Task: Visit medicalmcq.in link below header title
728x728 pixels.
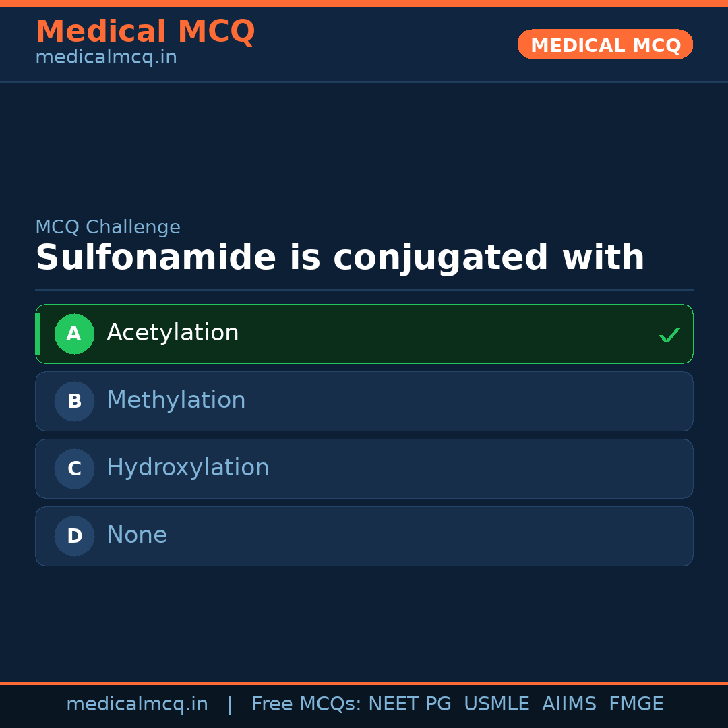Action: 106,58
